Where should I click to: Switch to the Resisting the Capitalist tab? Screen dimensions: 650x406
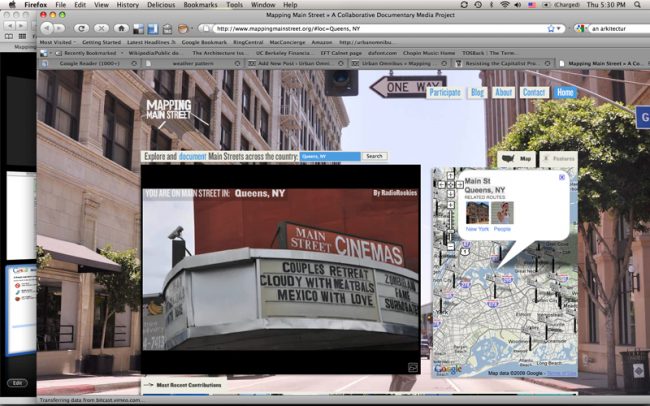503,63
